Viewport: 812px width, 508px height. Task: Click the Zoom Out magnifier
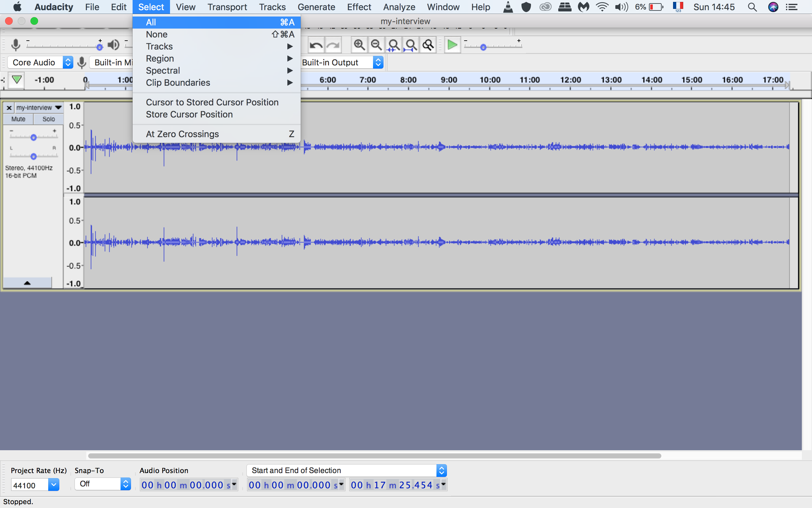point(377,45)
